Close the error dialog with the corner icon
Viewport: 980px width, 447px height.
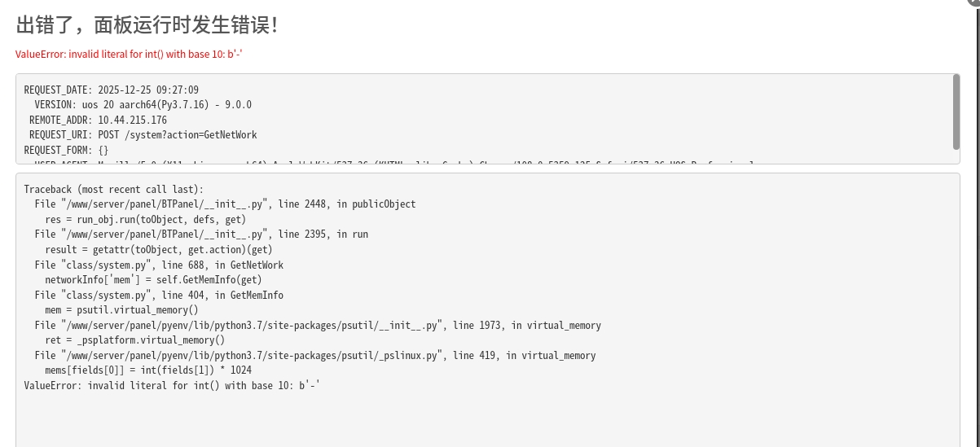(x=975, y=2)
